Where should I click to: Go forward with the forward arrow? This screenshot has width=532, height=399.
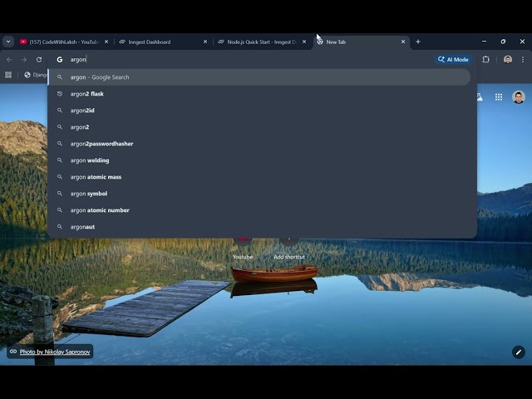point(24,60)
